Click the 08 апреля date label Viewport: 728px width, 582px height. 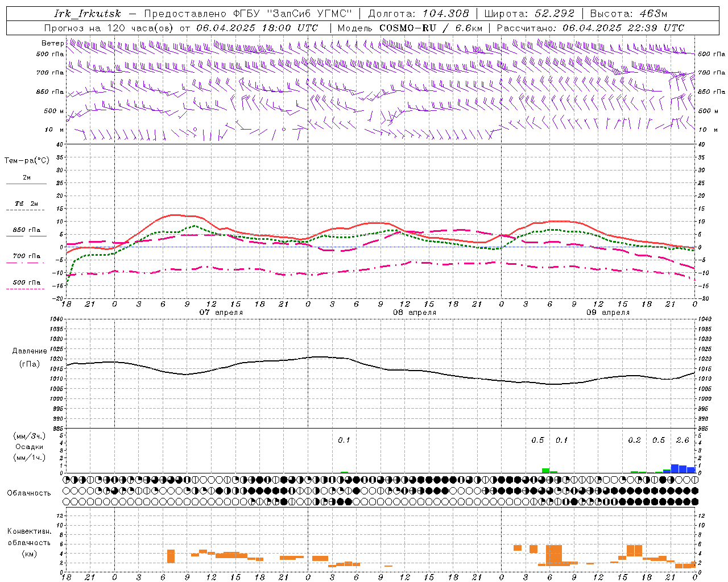415,312
